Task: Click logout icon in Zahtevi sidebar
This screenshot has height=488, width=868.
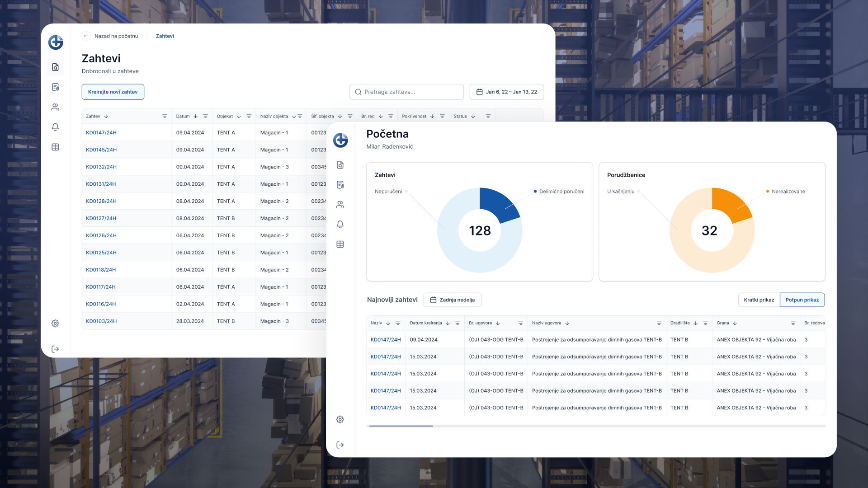Action: [55, 349]
